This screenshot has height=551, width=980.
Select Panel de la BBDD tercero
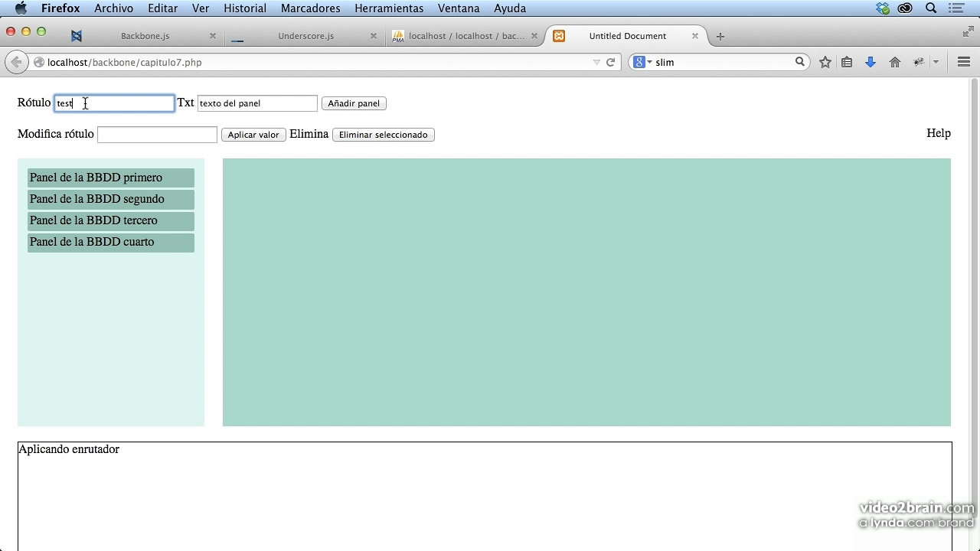111,220
